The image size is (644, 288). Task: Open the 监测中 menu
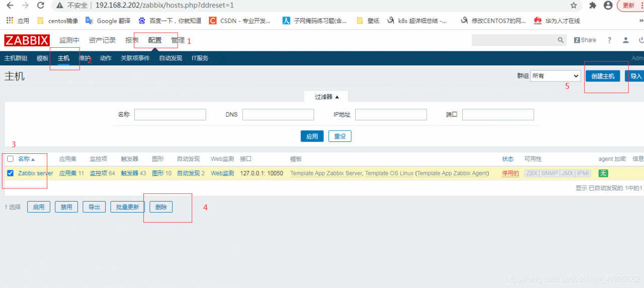[x=69, y=40]
